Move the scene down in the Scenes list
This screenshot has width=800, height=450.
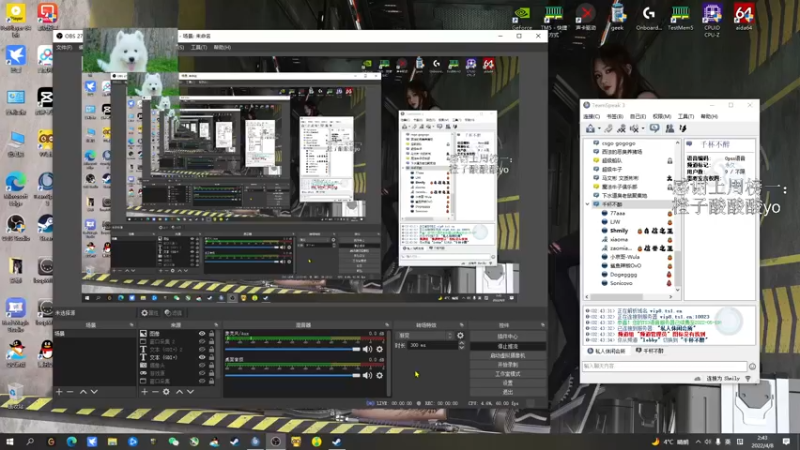pos(94,392)
